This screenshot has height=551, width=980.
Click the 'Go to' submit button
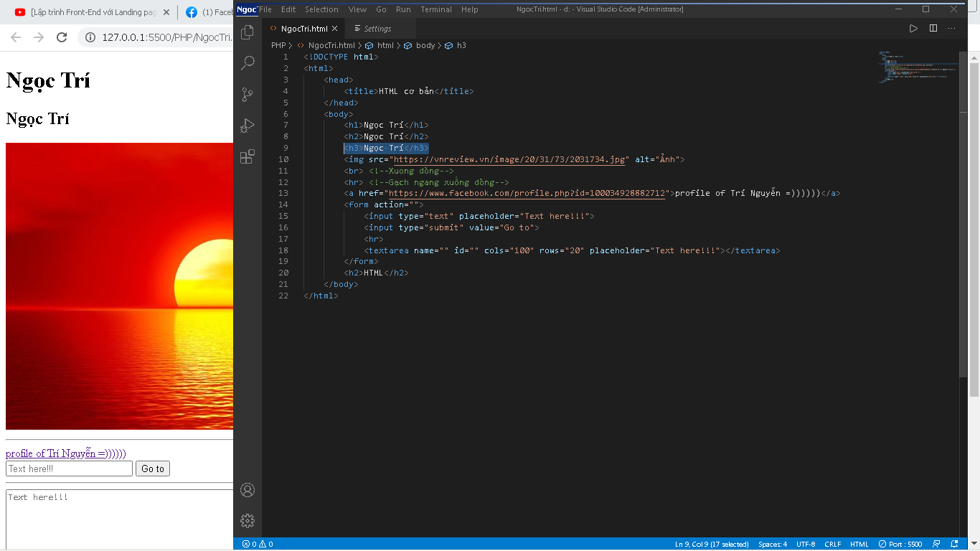(153, 469)
